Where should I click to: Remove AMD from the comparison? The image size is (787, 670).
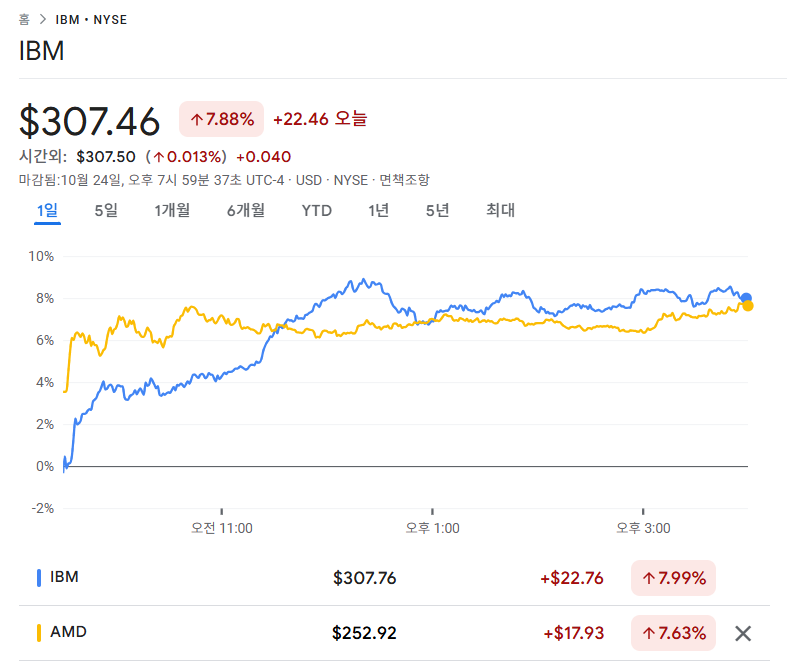click(x=742, y=633)
